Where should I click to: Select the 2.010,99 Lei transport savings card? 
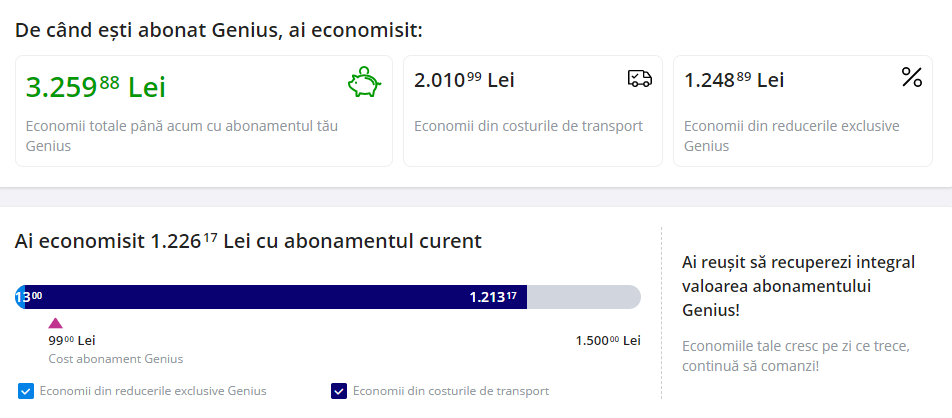pyautogui.click(x=532, y=111)
